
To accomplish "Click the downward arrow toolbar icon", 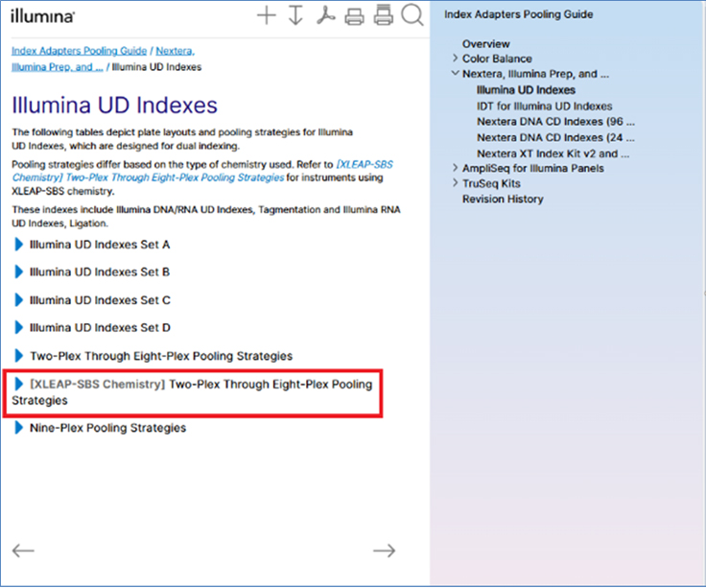I will tap(295, 15).
